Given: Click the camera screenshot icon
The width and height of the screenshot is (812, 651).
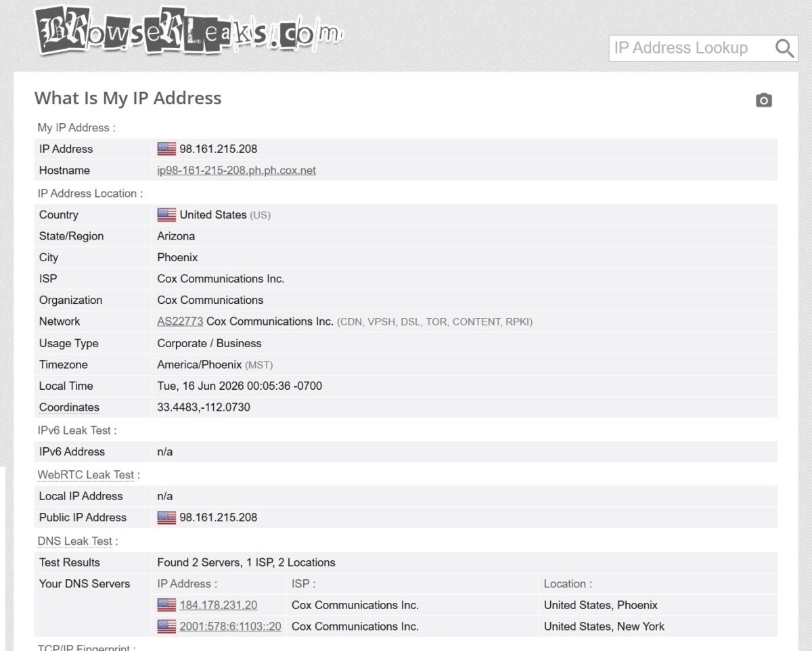Looking at the screenshot, I should [764, 100].
